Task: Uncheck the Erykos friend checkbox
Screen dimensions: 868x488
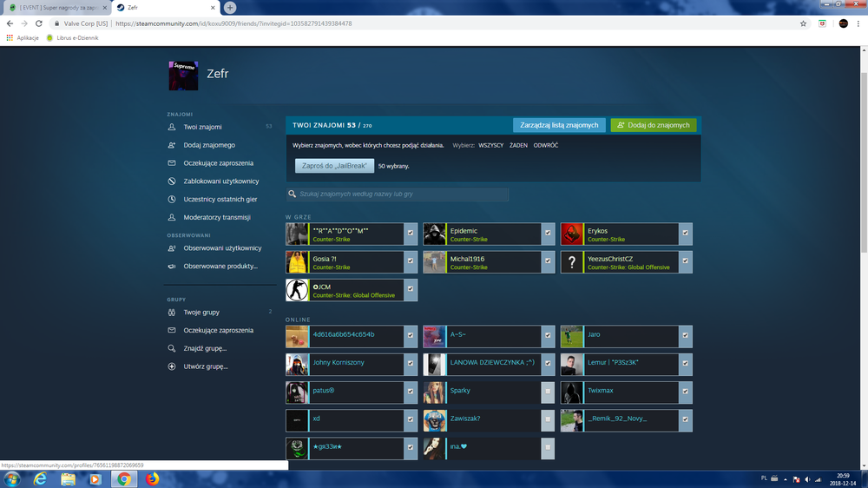Action: 686,234
